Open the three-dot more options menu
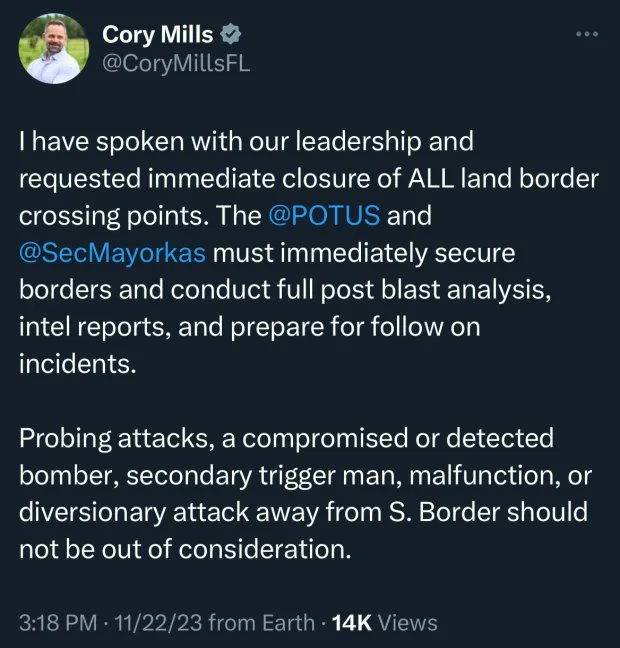This screenshot has width=620, height=648. (x=587, y=35)
